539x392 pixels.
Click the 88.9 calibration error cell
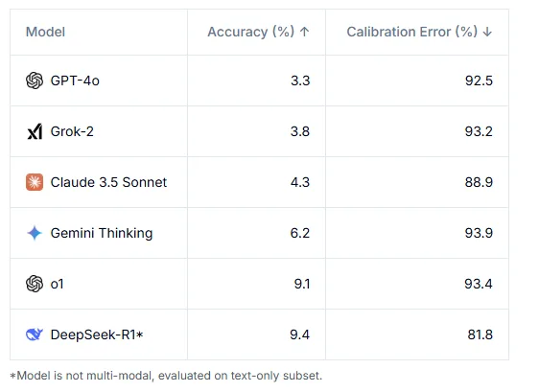pyautogui.click(x=417, y=182)
